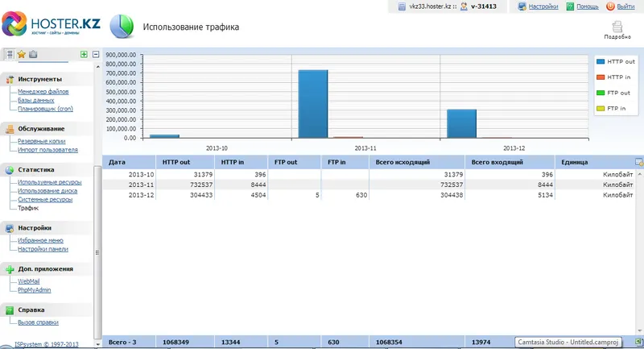Click the briefcase icon in sidebar toolbar
The image size is (644, 349).
click(33, 54)
